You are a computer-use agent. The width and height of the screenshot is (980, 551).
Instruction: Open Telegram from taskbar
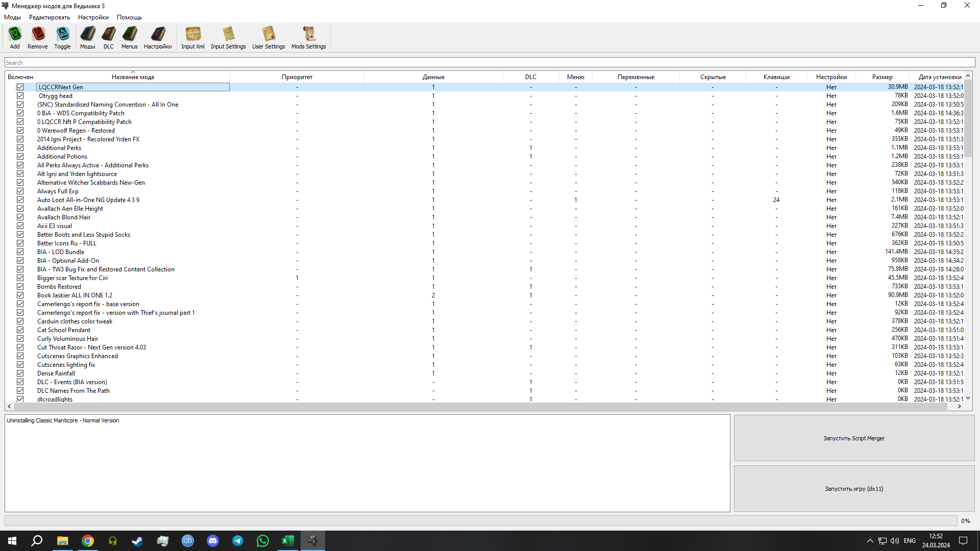[238, 541]
